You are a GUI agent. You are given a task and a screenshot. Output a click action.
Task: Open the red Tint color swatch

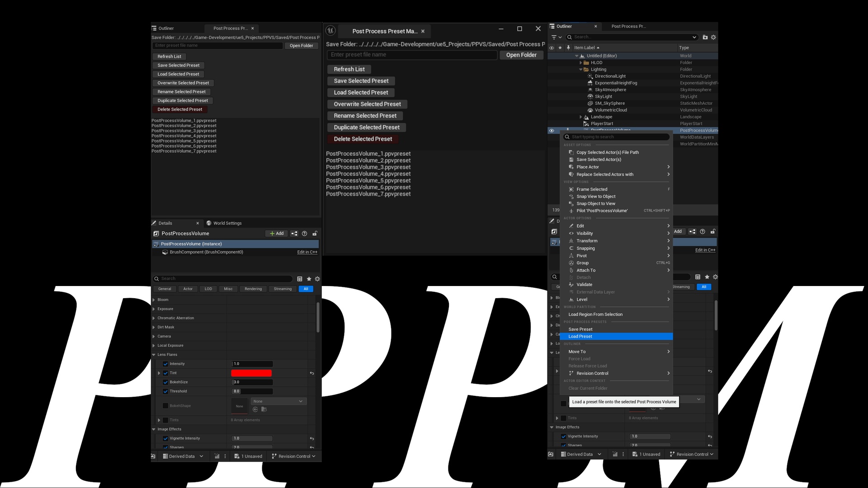coord(251,373)
